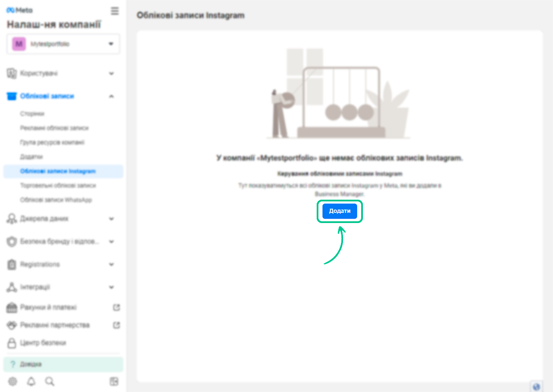553x392 pixels.
Task: Click the Mytestportfolio avatar letter M
Action: click(19, 44)
